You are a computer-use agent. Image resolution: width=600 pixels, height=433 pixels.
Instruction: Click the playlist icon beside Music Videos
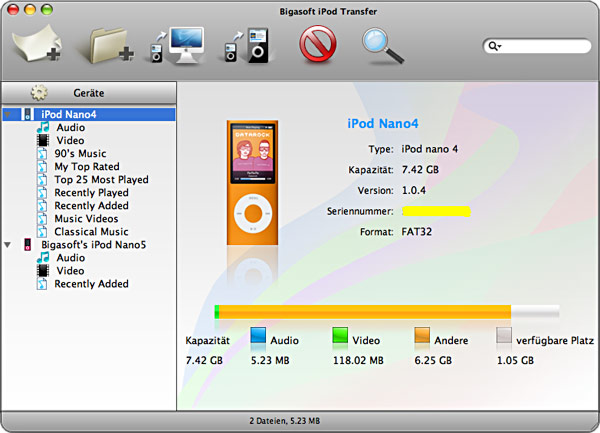point(42,219)
